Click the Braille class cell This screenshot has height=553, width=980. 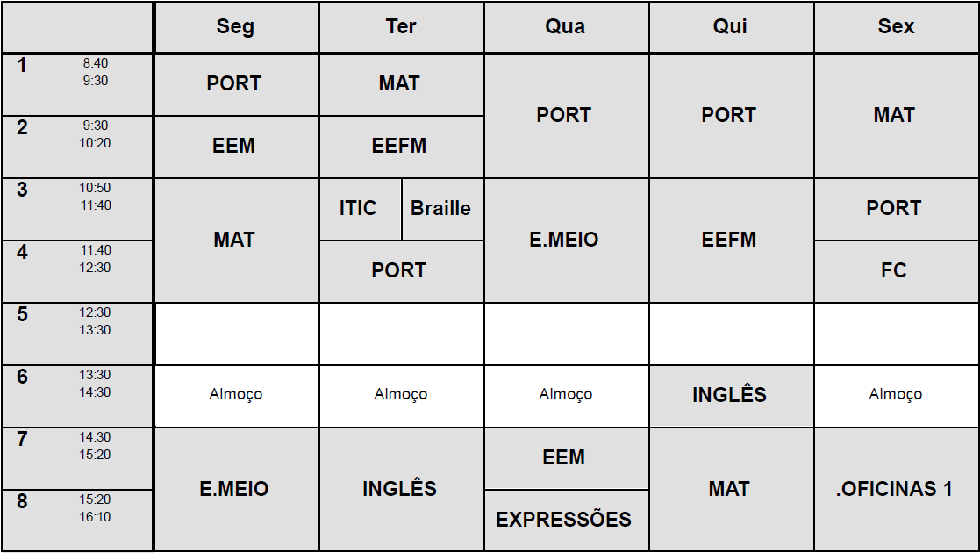[441, 209]
